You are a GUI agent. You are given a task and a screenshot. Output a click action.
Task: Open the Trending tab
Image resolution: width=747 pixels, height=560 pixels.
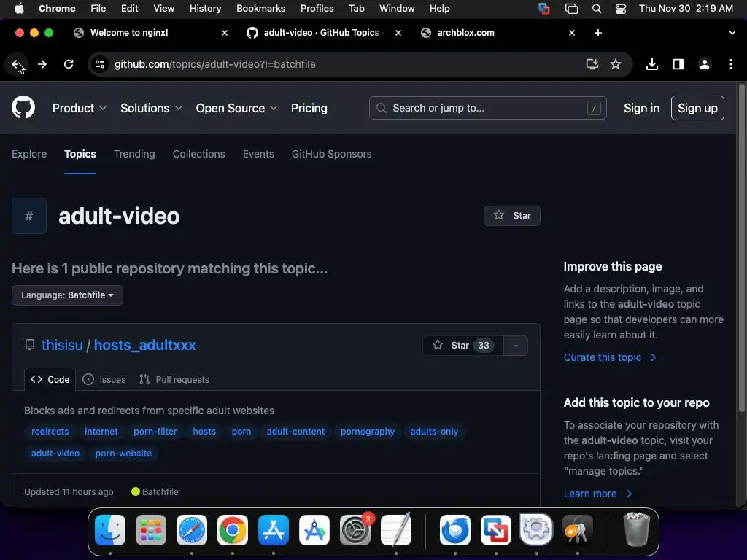134,154
